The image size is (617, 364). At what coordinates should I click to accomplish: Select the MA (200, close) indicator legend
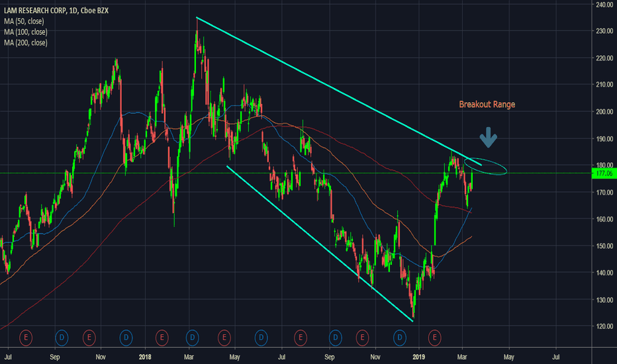(26, 42)
